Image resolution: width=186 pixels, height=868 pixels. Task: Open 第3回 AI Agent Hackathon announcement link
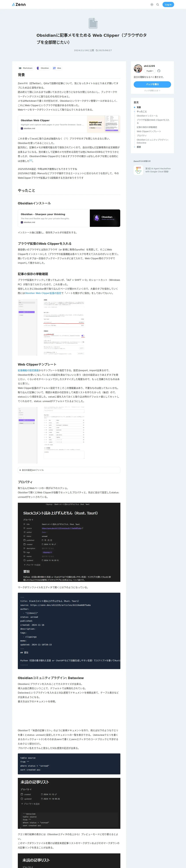[x=158, y=170]
